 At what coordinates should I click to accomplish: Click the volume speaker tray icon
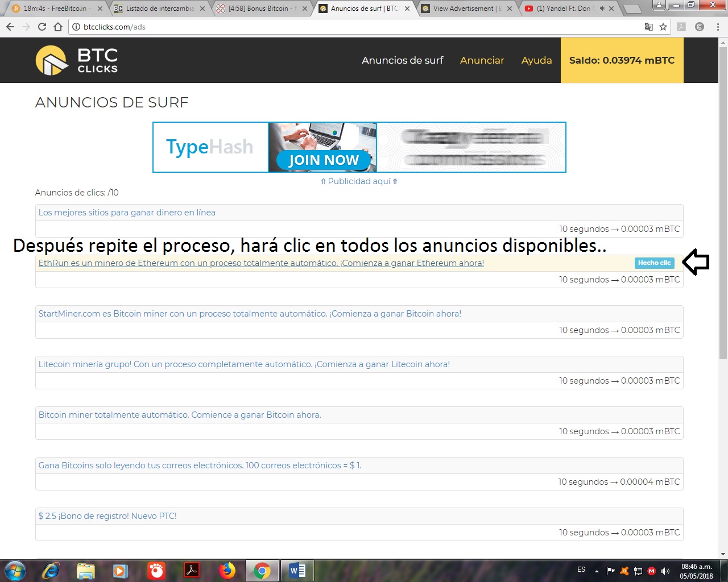665,571
